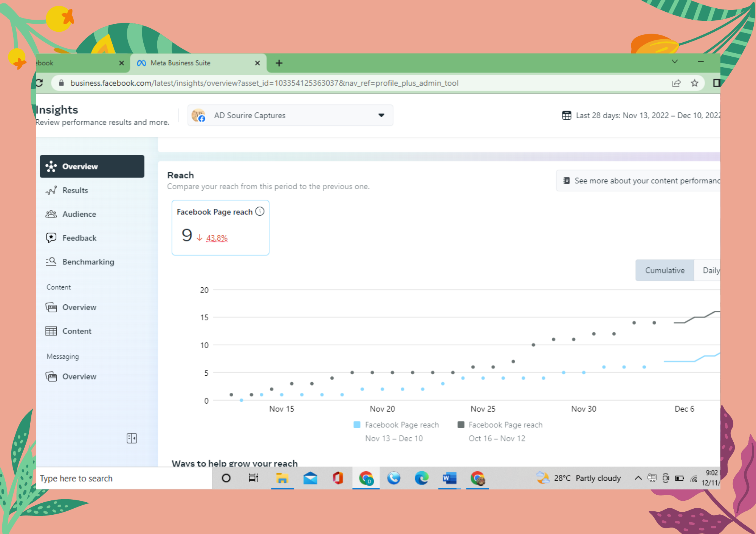Bookmark this page with the star icon
The image size is (756, 534).
point(694,83)
